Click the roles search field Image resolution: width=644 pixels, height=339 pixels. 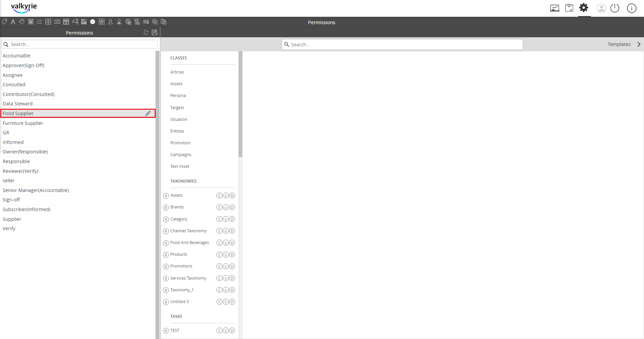(x=80, y=44)
